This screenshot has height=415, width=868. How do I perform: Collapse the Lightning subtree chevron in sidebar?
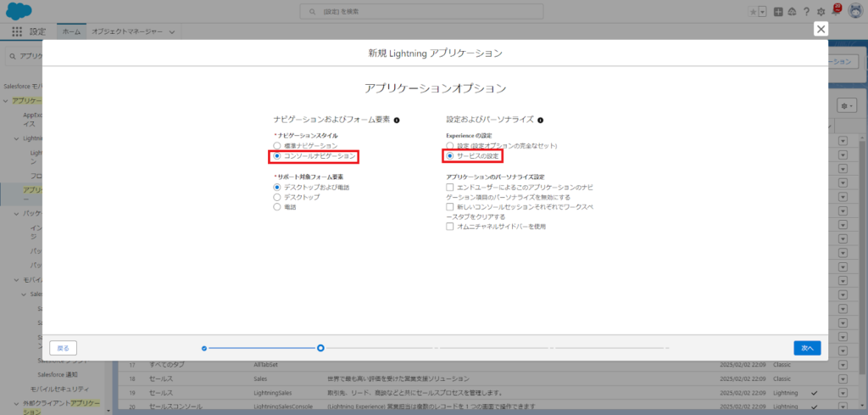tap(16, 138)
